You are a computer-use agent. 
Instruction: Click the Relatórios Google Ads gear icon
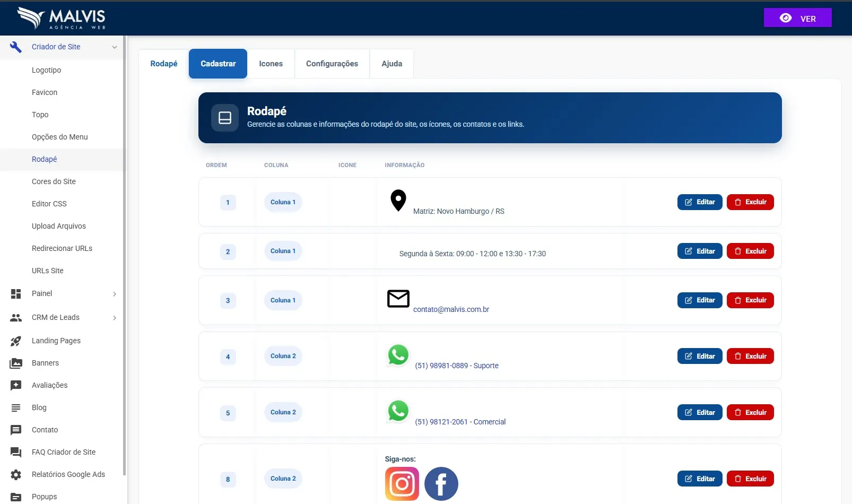tap(16, 474)
